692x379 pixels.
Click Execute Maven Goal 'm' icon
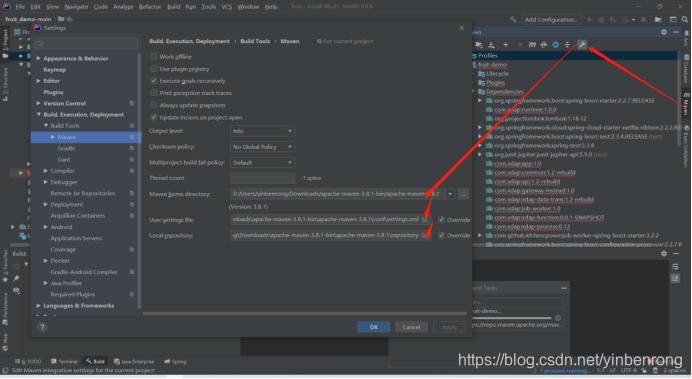pyautogui.click(x=532, y=45)
